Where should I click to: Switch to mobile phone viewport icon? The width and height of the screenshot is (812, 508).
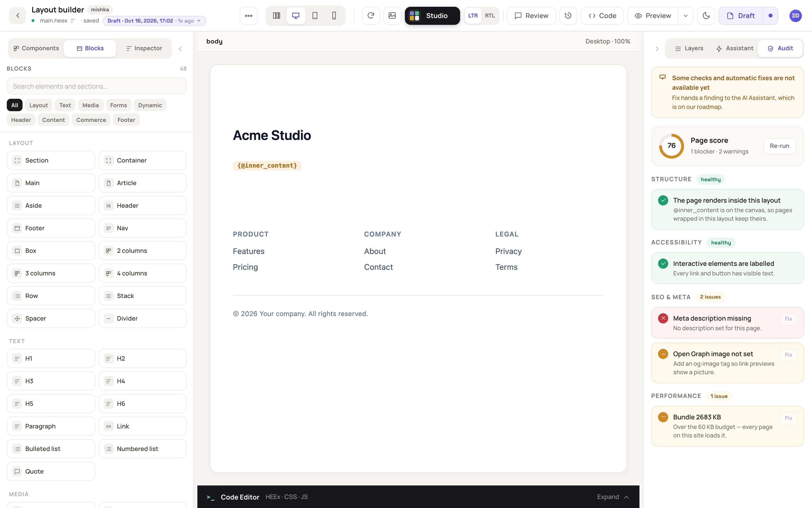(x=334, y=16)
